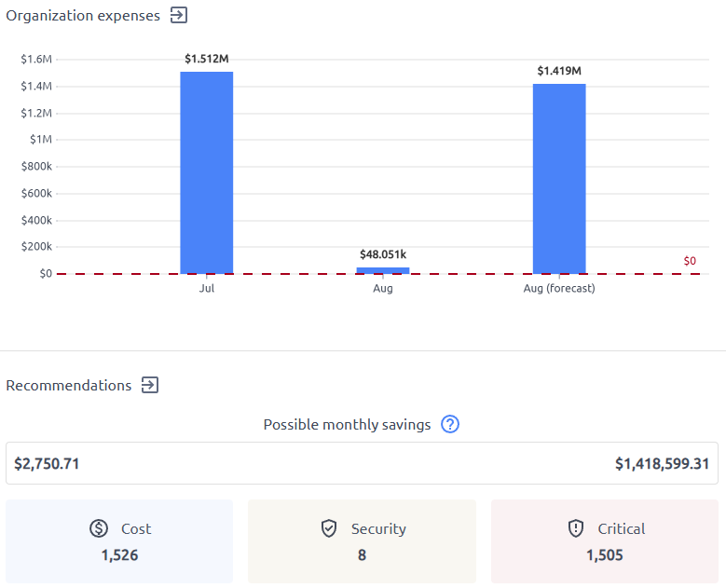
Task: Open the Critical recommendations card
Action: click(605, 541)
